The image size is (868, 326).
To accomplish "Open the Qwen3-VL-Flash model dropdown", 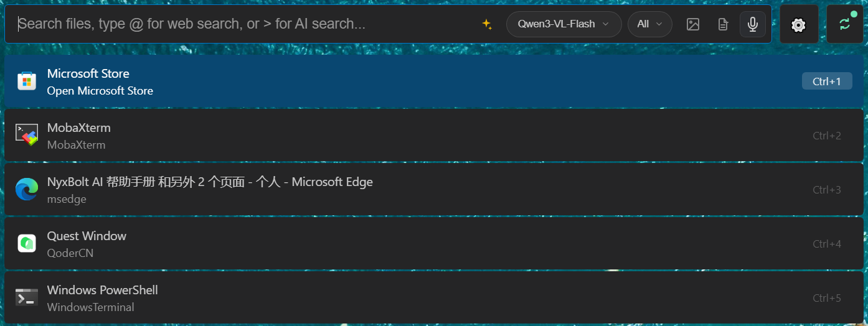I will tap(564, 24).
